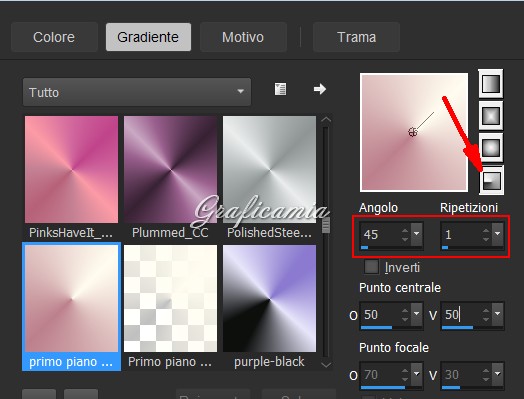Screen dimensions: 524x399
Task: Select the Radial gradient style icon
Action: (x=492, y=180)
